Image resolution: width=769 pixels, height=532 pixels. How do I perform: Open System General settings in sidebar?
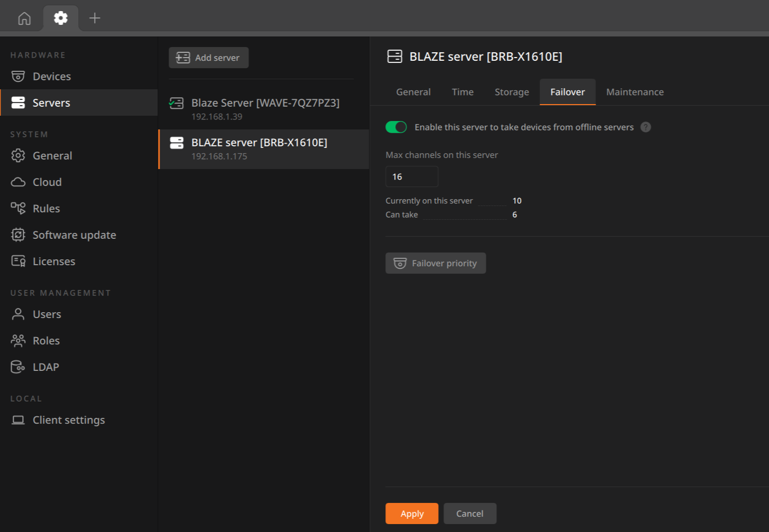click(x=79, y=155)
